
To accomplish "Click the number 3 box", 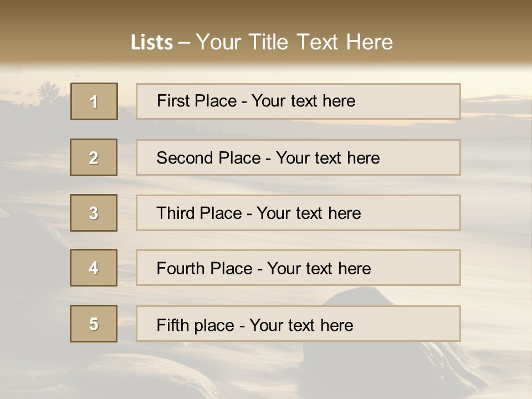I will [x=94, y=213].
